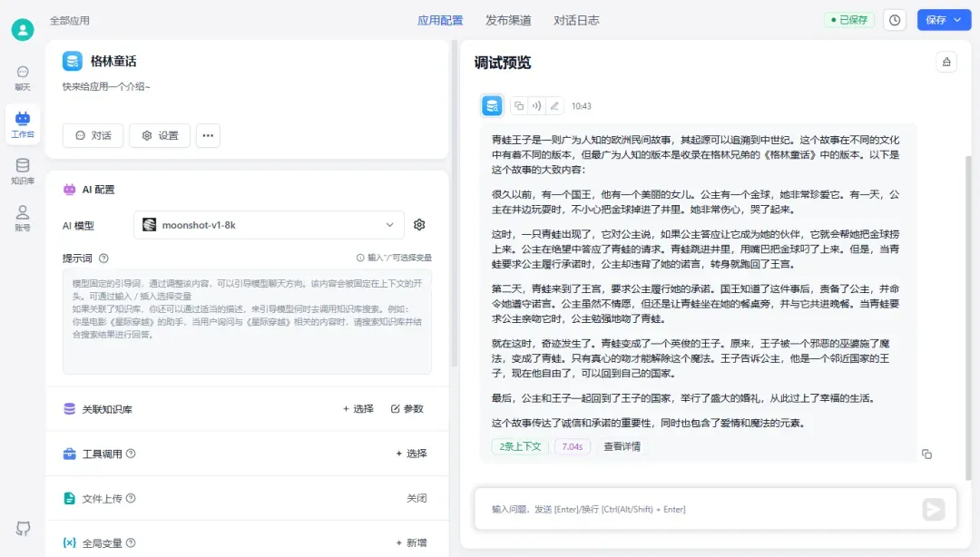Click the help icon beside 提示词
980x557 pixels.
[x=103, y=259]
